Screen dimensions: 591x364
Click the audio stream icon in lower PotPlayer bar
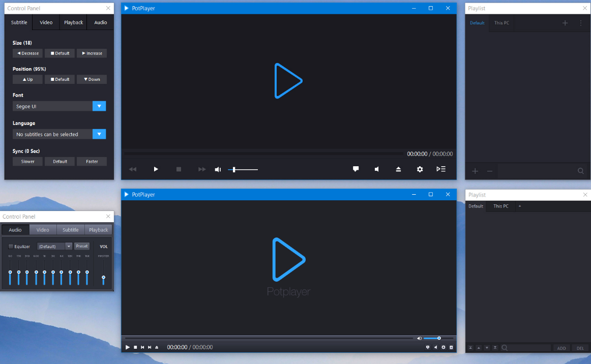pyautogui.click(x=435, y=347)
